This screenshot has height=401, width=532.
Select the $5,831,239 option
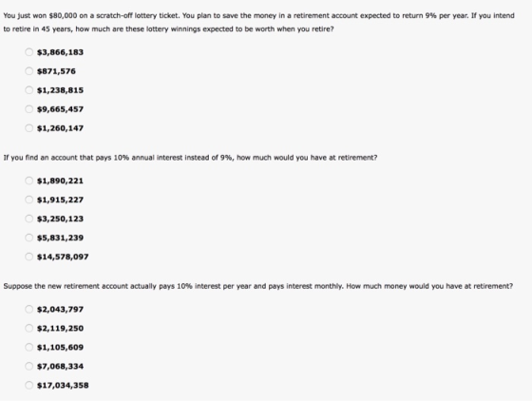[29, 238]
